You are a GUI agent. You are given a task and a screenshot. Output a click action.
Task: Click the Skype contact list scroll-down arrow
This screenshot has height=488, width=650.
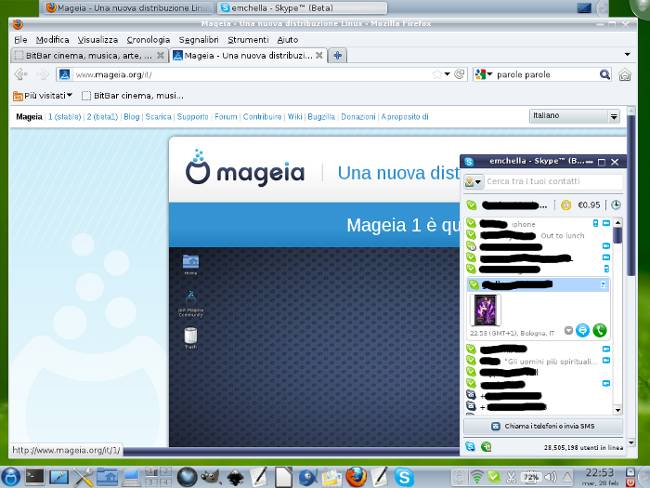(618, 410)
